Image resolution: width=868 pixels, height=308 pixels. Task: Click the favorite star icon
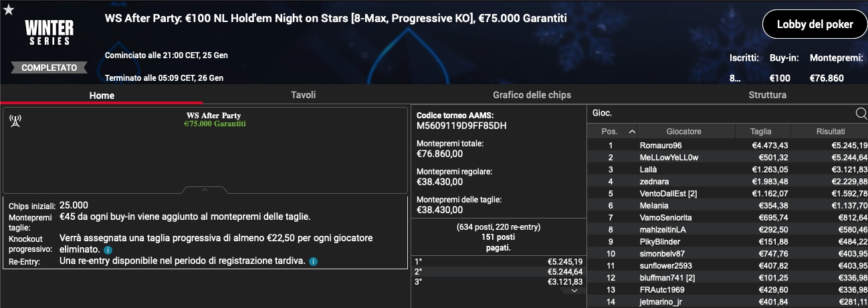tap(8, 9)
